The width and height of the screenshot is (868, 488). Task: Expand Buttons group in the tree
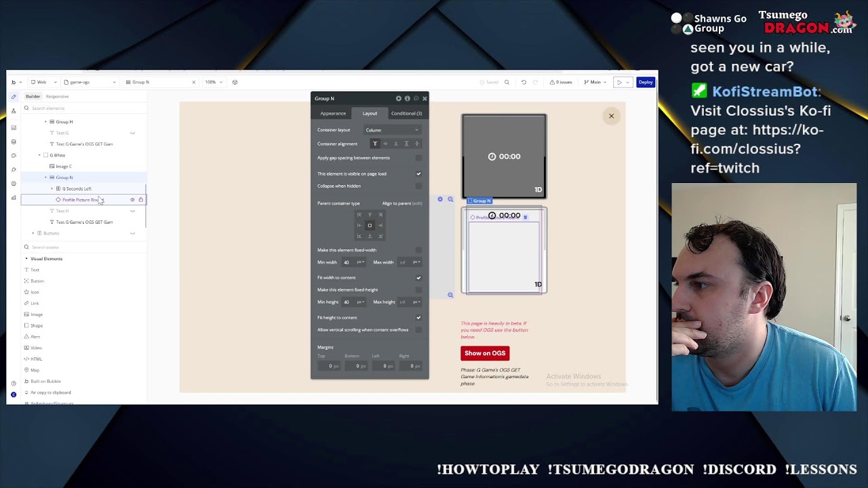click(x=33, y=233)
